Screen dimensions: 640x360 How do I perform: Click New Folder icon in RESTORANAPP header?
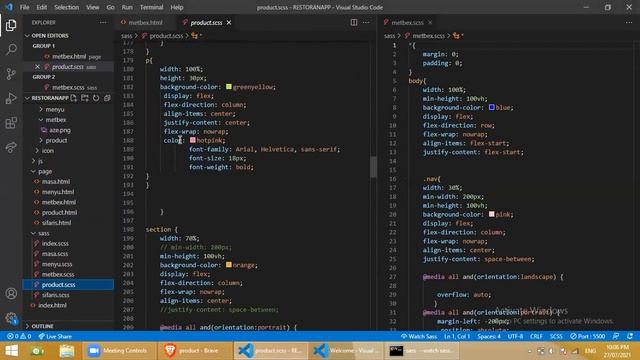(x=84, y=98)
